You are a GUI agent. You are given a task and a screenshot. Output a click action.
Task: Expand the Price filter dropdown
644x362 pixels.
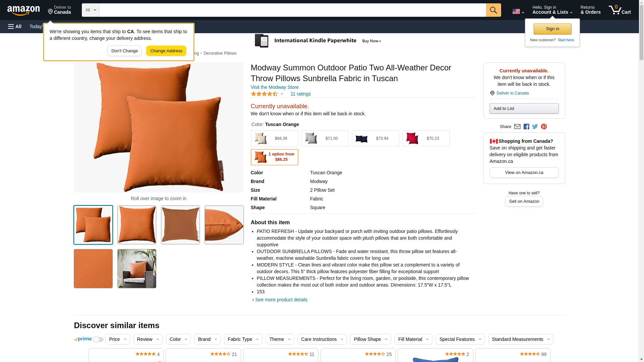pos(118,339)
